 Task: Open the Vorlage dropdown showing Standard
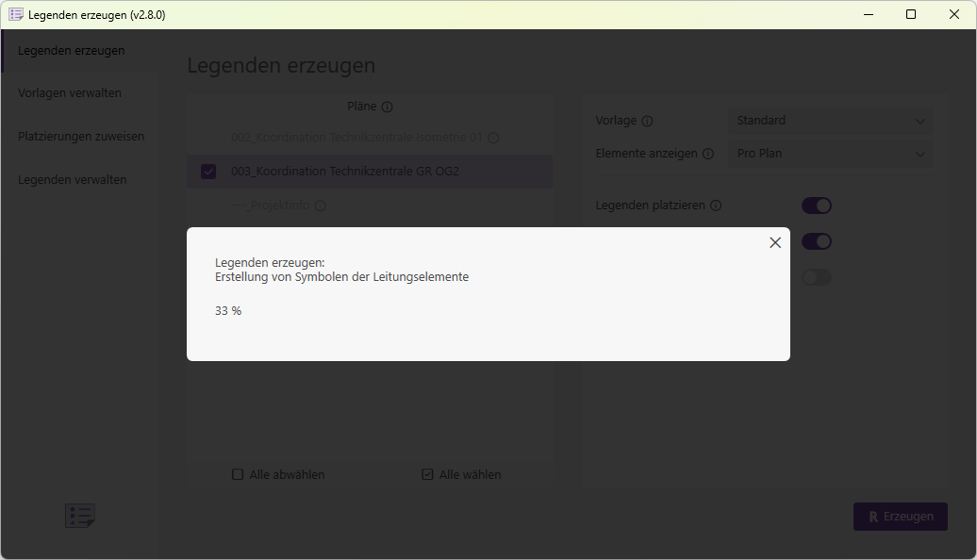[831, 121]
